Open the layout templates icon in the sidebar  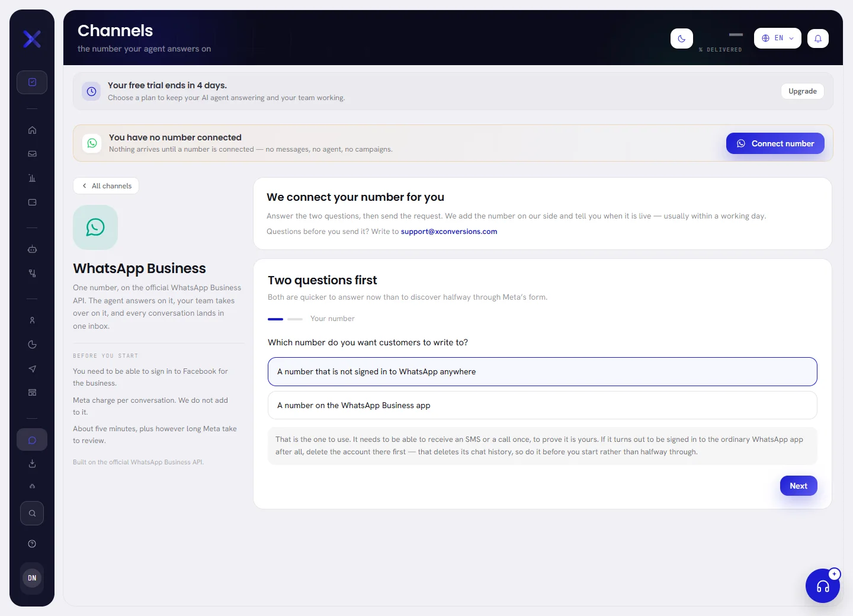32,393
